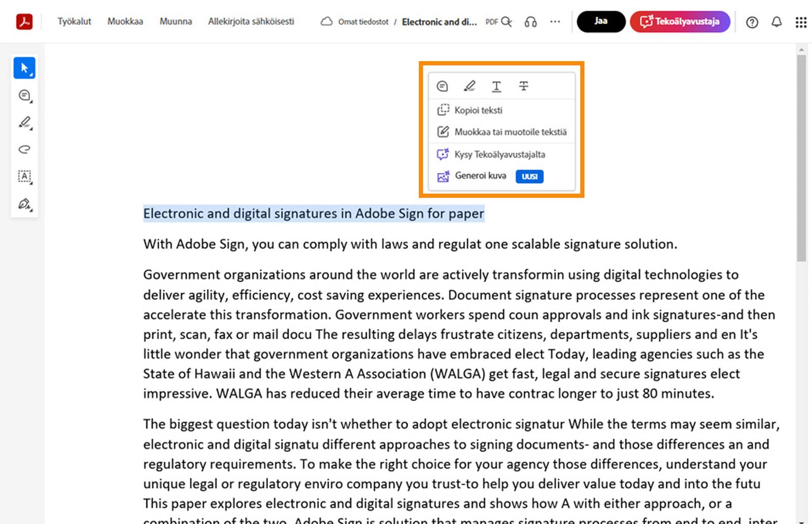
Task: Go to Omat tiedostot breadcrumb
Action: pos(363,22)
